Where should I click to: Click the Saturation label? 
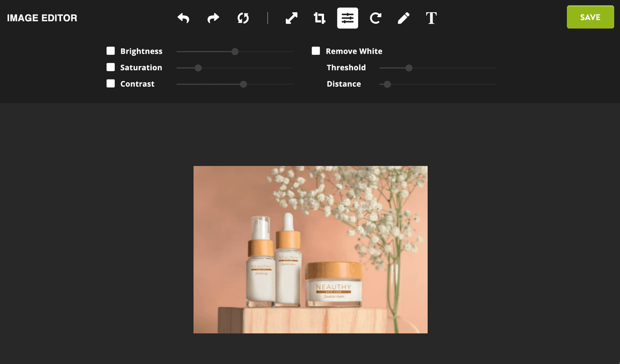pos(141,68)
